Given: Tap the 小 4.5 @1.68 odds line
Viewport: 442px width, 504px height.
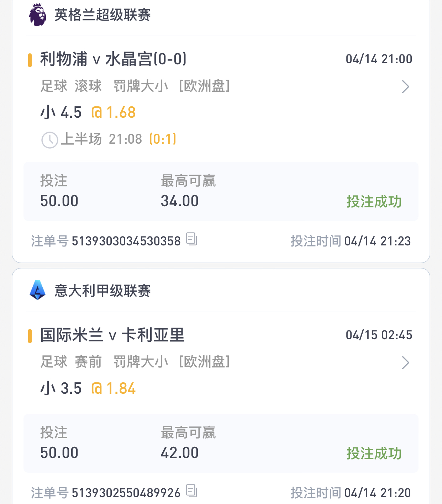Looking at the screenshot, I should tap(88, 112).
